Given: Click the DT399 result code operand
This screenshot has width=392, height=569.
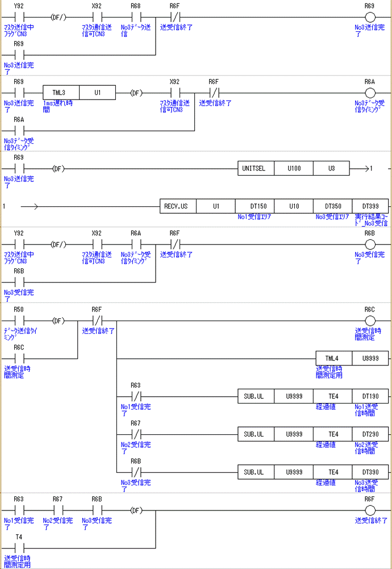Looking at the screenshot, I should click(370, 206).
